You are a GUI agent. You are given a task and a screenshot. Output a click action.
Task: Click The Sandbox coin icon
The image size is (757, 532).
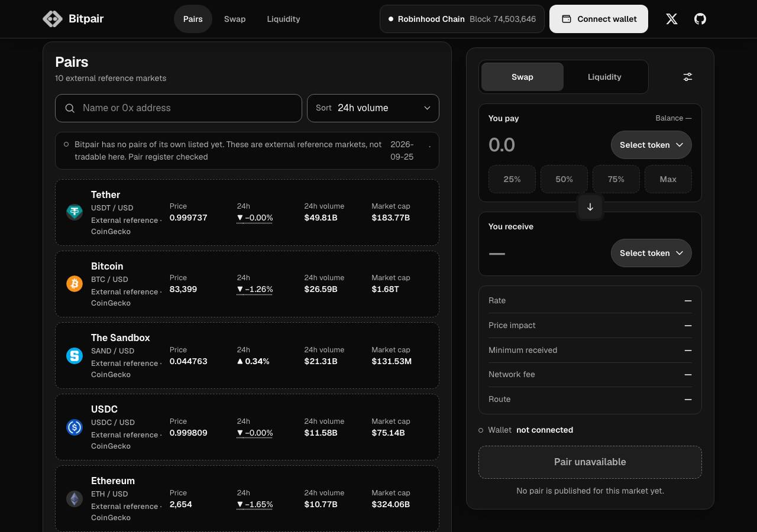coord(75,355)
